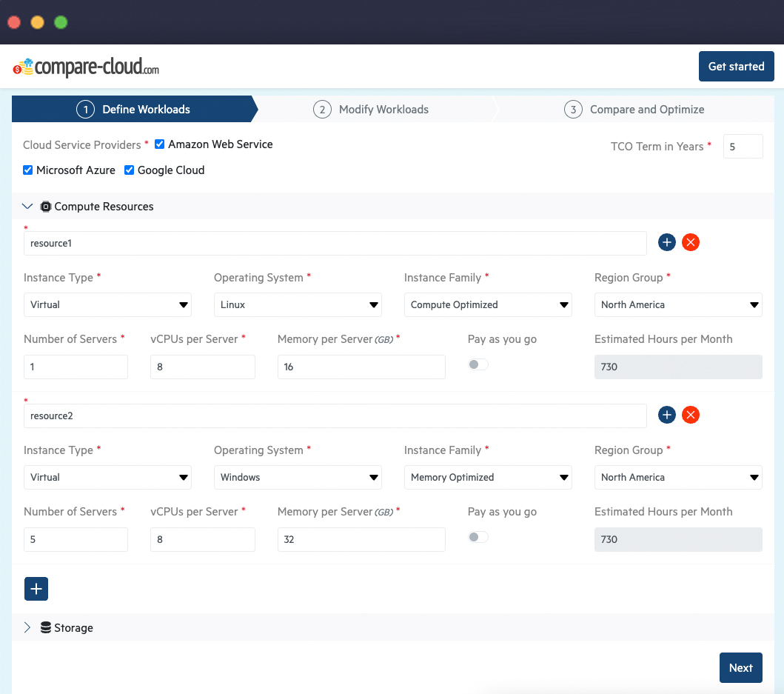Viewport: 784px width, 694px height.
Task: Go to Compare and Optimize step
Action: (635, 110)
